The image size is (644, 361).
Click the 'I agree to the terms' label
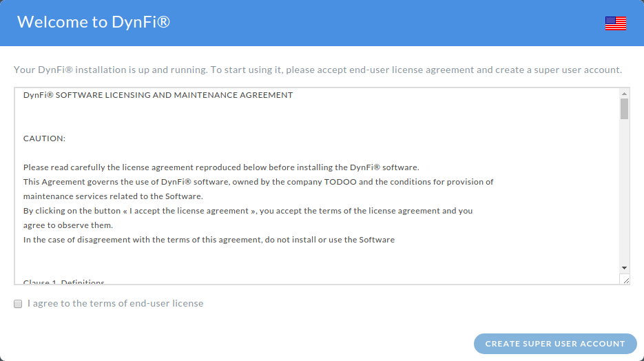(x=116, y=304)
